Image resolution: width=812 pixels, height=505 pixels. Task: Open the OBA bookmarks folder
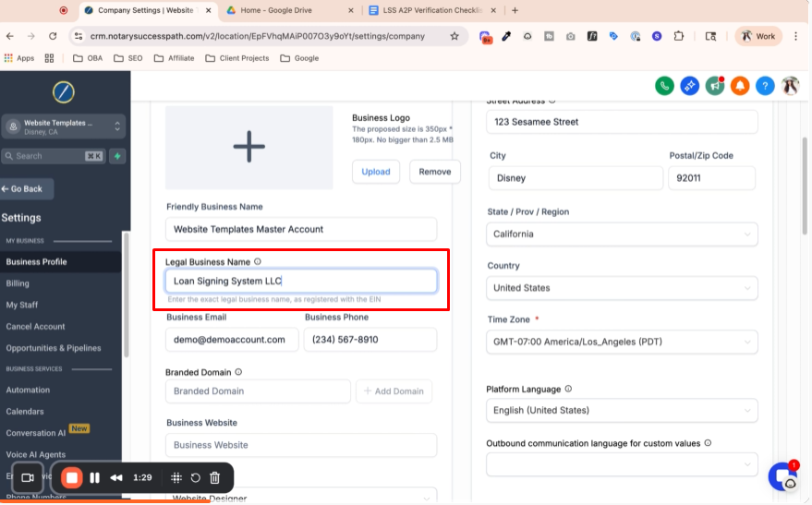tap(88, 58)
